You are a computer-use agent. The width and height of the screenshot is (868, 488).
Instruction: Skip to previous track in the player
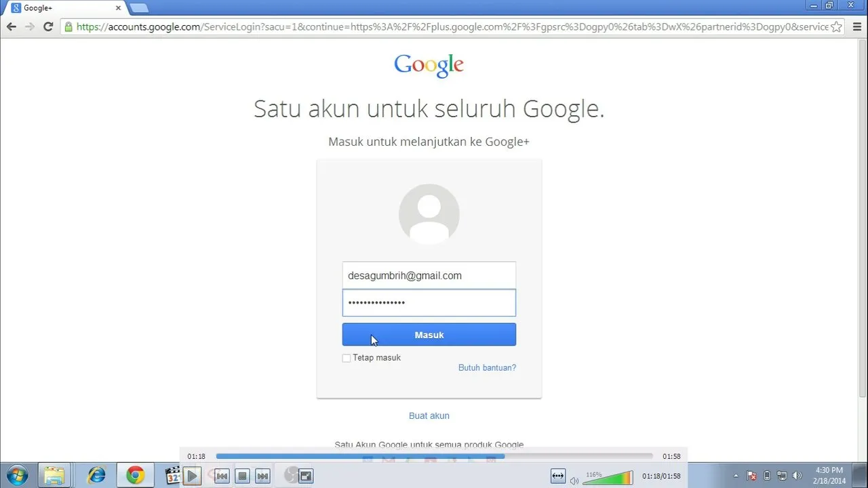[x=222, y=476]
